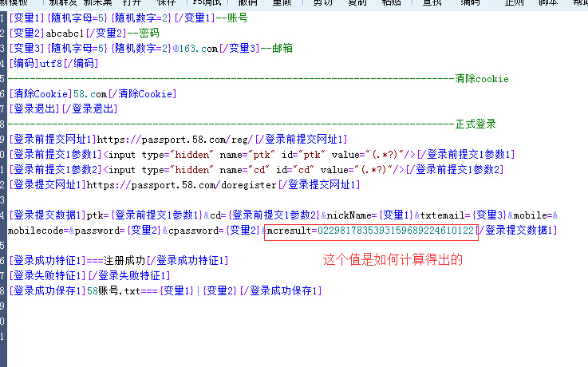588x367 pixels.
Task: Create a 新群发 template from the toolbar
Action: [63, 2]
